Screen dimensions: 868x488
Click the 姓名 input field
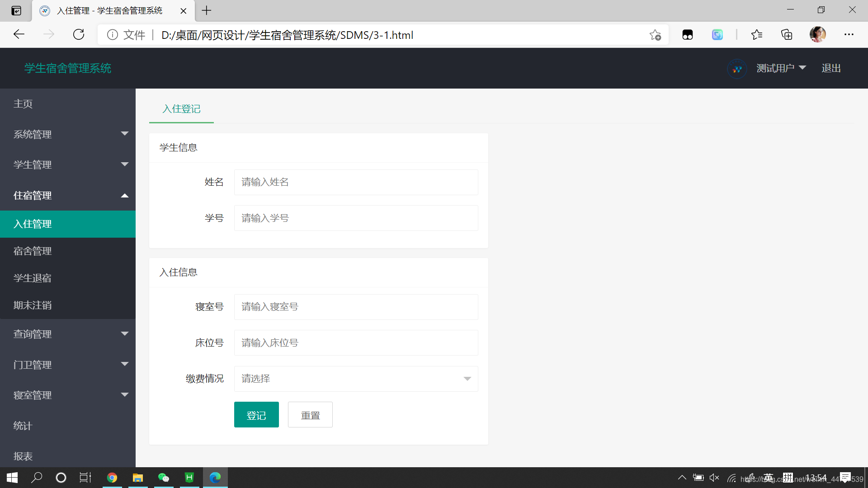point(356,182)
